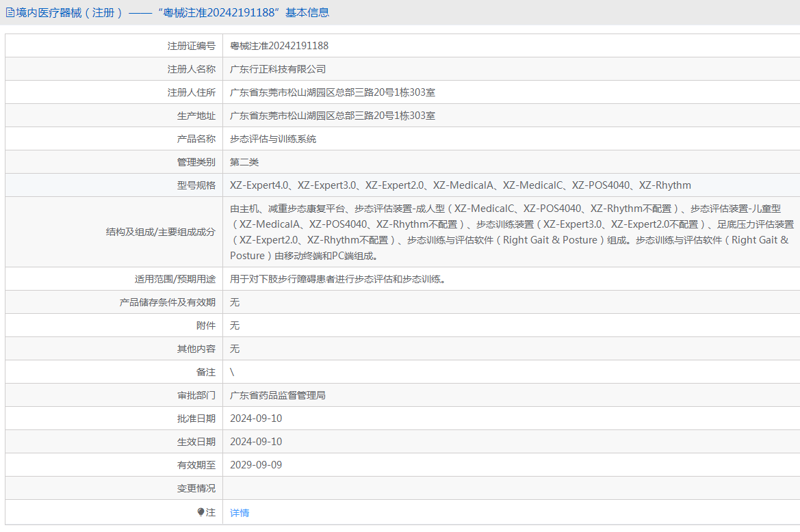Click the 注册证编号 label cell
The width and height of the screenshot is (800, 532).
192,46
